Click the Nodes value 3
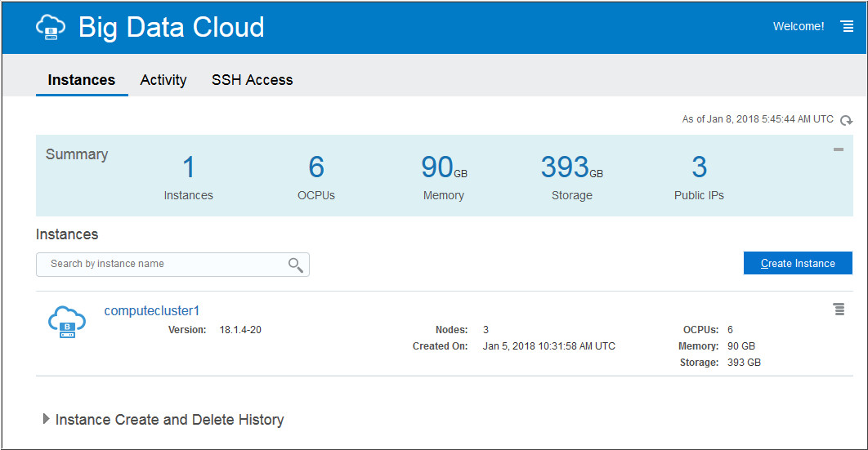Viewport: 868px width, 450px height. click(485, 329)
